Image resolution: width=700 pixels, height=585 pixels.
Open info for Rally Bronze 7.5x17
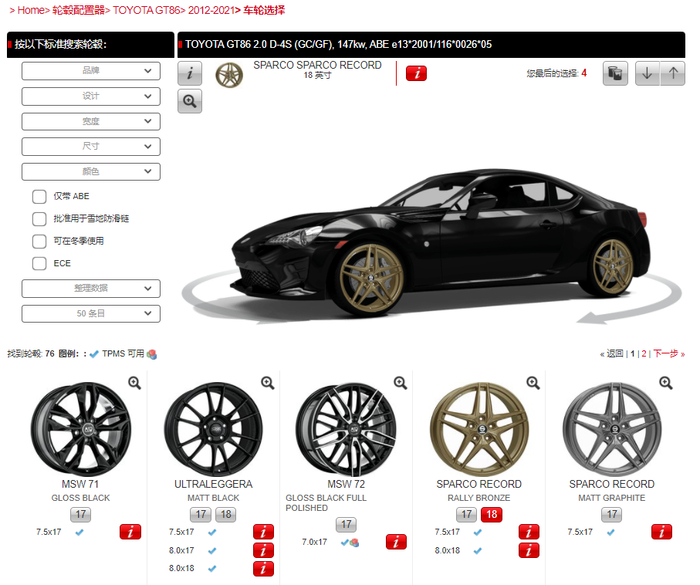(x=529, y=532)
